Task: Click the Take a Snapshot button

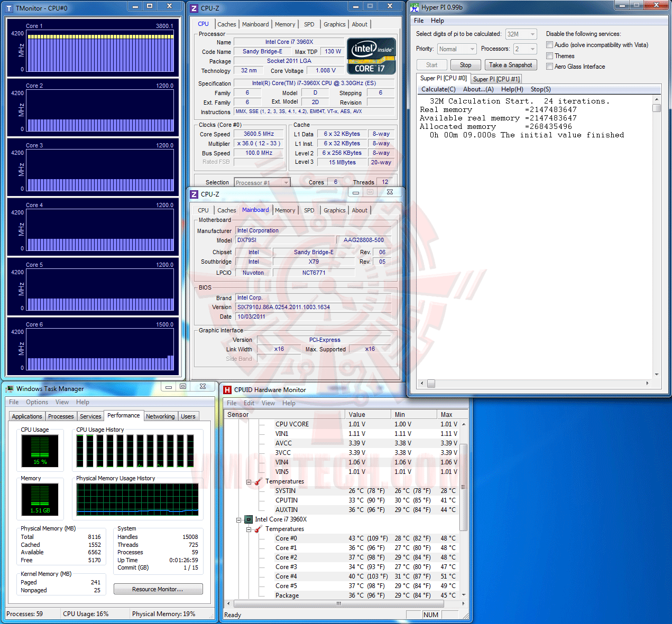Action: click(511, 65)
